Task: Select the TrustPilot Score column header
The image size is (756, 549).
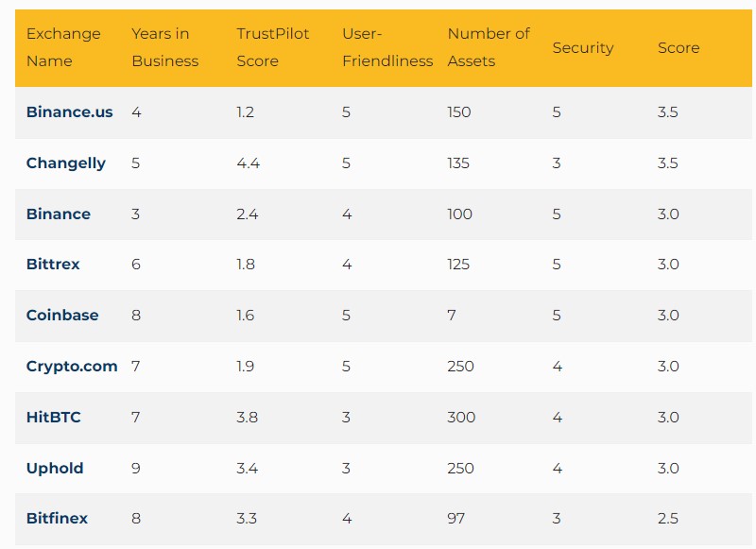Action: point(273,47)
